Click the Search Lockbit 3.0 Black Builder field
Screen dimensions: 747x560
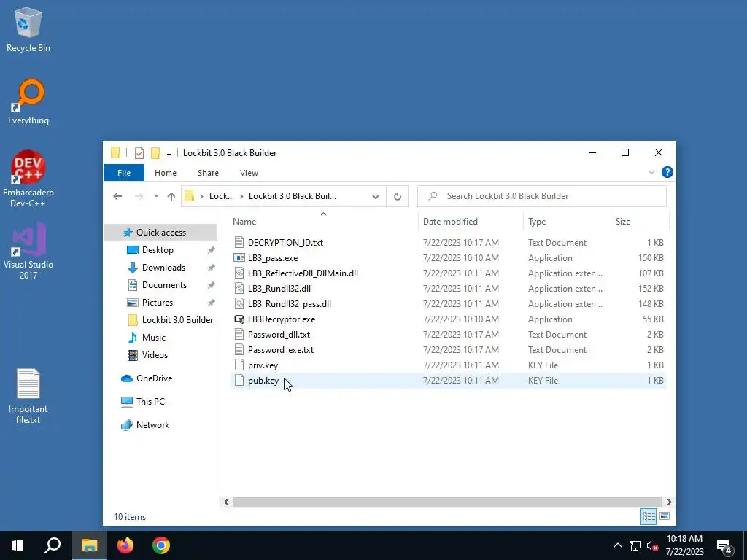click(x=542, y=196)
